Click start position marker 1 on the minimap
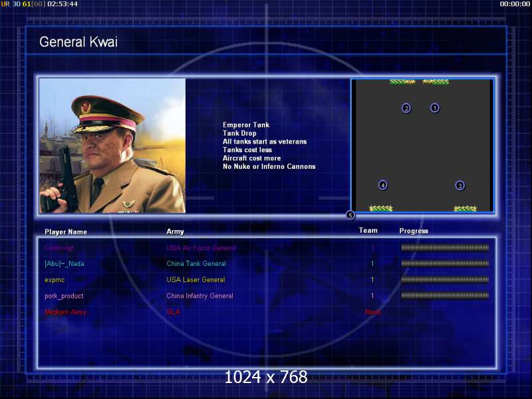 [435, 108]
